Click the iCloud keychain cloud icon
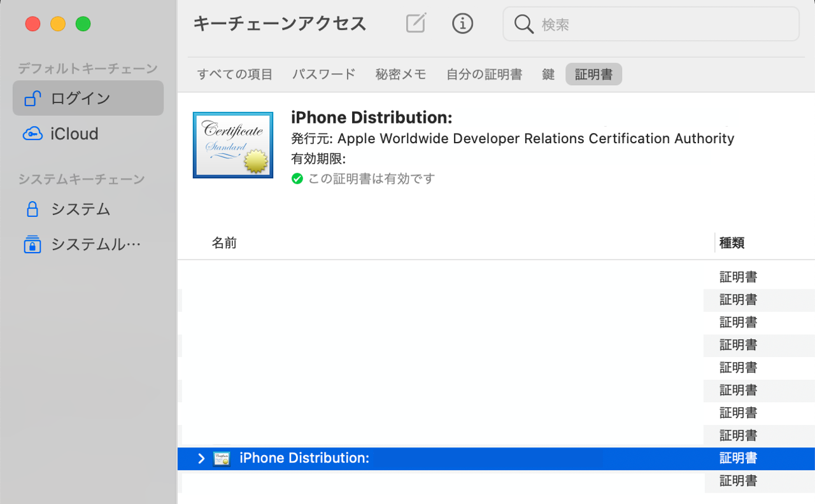Screen dimensions: 815x504 tap(31, 134)
